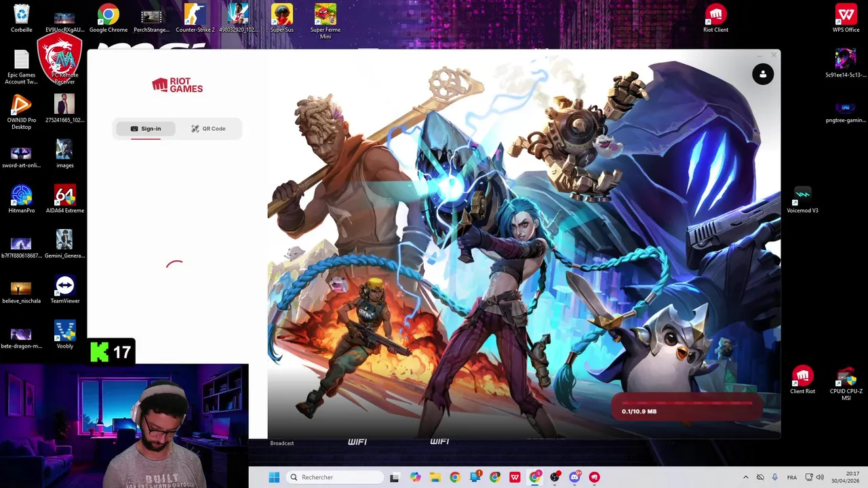The image size is (868, 488).
Task: Open File Explorer from the taskbar
Action: [x=435, y=477]
